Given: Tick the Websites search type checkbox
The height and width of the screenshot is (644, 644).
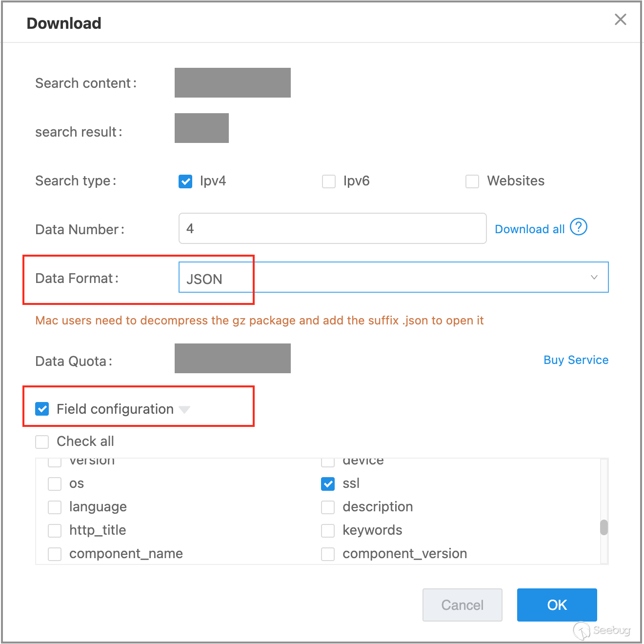Looking at the screenshot, I should point(472,181).
